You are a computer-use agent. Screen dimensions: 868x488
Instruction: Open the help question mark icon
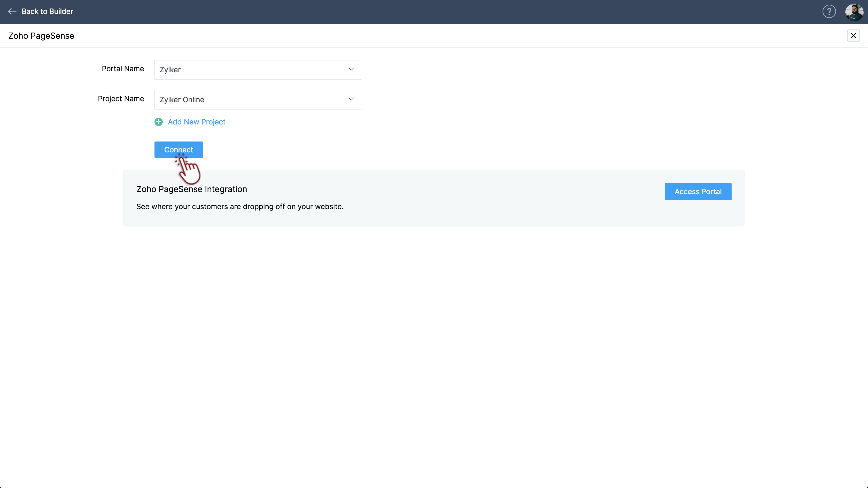(x=829, y=11)
